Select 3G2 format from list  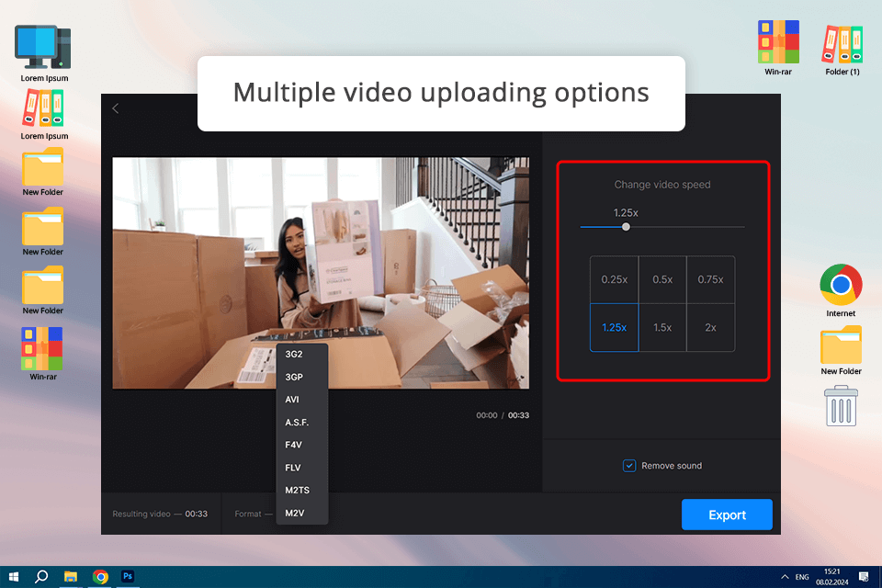[302, 355]
